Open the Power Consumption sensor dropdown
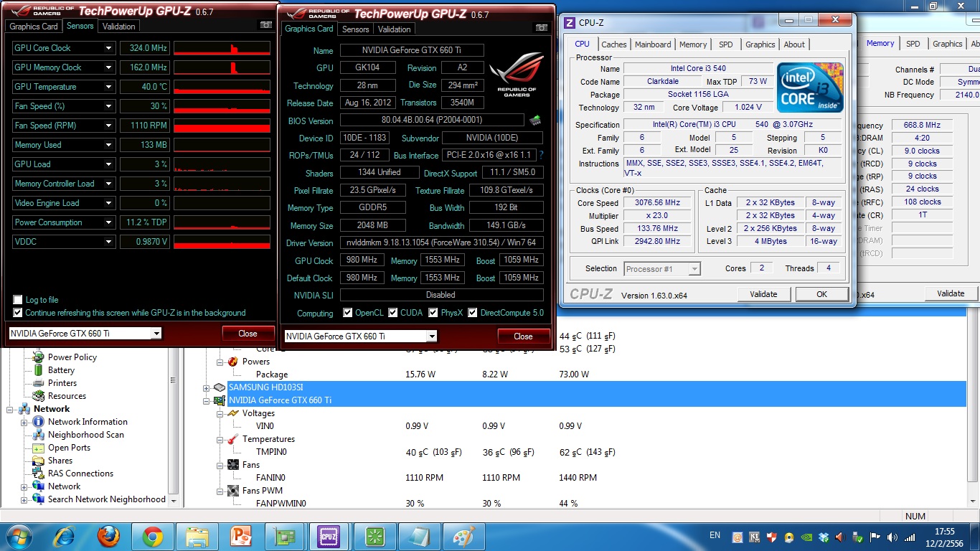The image size is (980, 551). (108, 222)
